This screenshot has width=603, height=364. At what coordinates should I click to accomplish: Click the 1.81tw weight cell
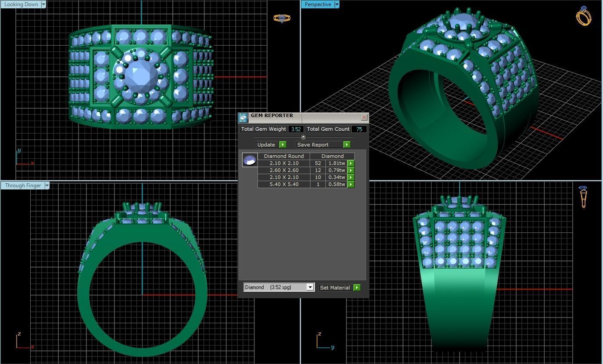point(337,163)
